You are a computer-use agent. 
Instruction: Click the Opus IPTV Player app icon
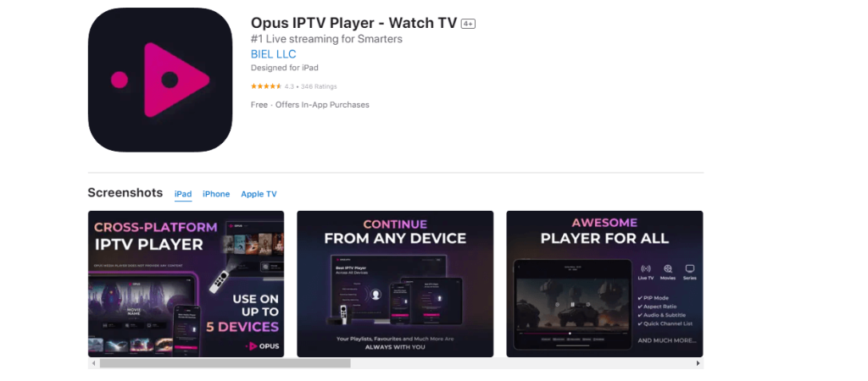(x=160, y=80)
